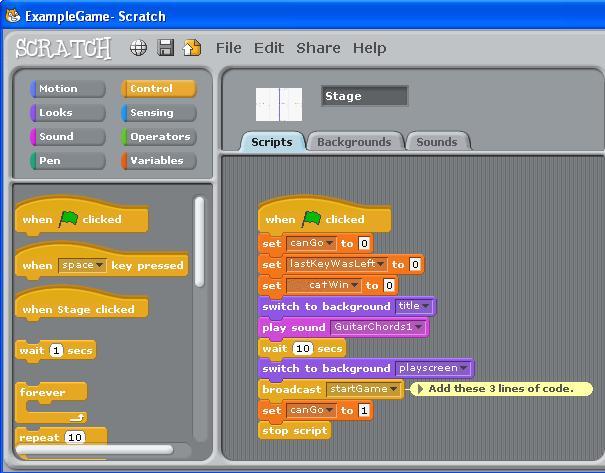Click the Stage thumbnail image
Image resolution: width=605 pixels, height=473 pixels.
click(x=279, y=104)
